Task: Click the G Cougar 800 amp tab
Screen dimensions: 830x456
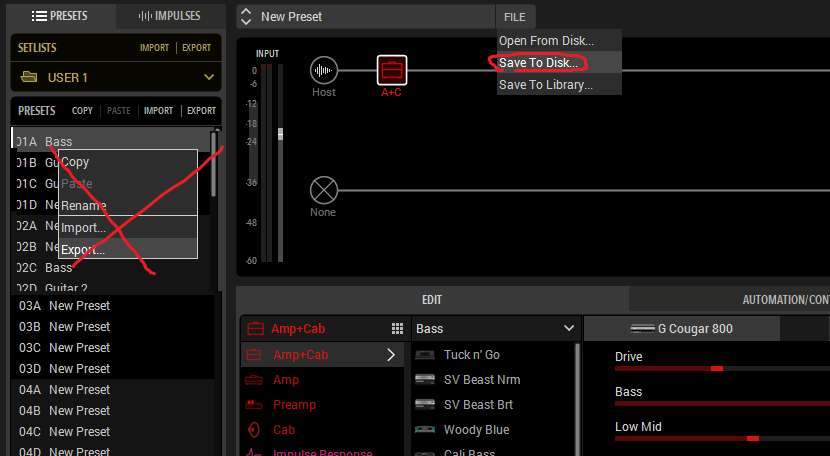Action: tap(682, 329)
